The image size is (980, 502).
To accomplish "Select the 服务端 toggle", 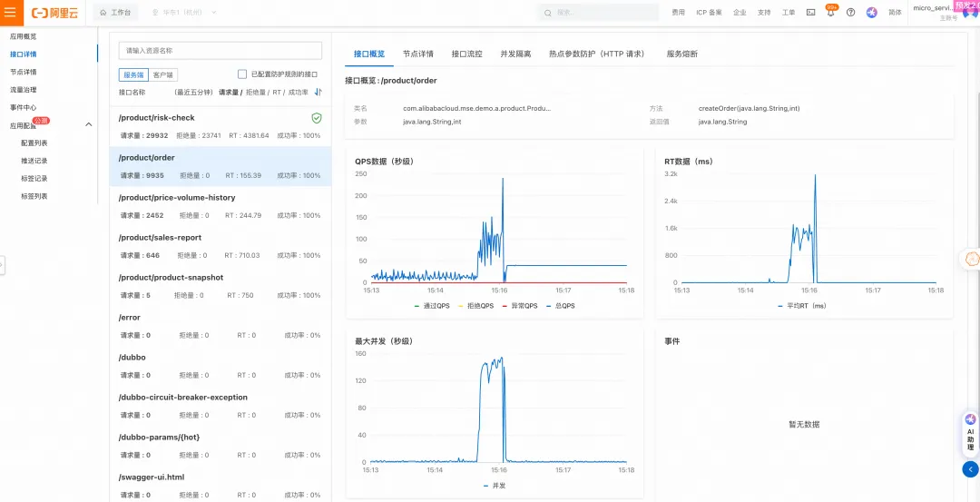I will pyautogui.click(x=133, y=75).
